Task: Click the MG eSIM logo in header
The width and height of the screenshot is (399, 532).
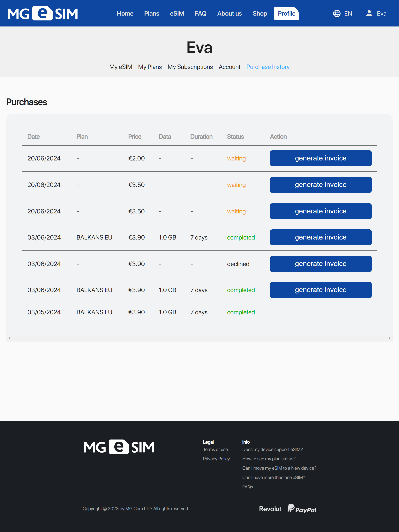Action: pyautogui.click(x=43, y=13)
